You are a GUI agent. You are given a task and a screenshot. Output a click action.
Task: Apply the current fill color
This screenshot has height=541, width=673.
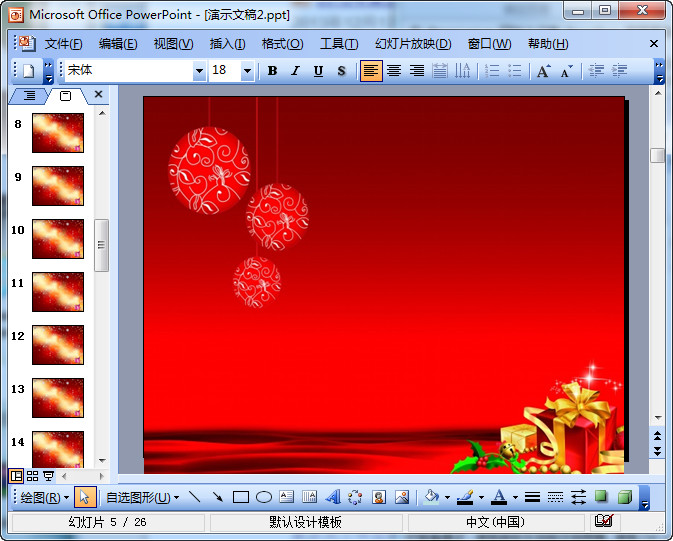coord(431,498)
